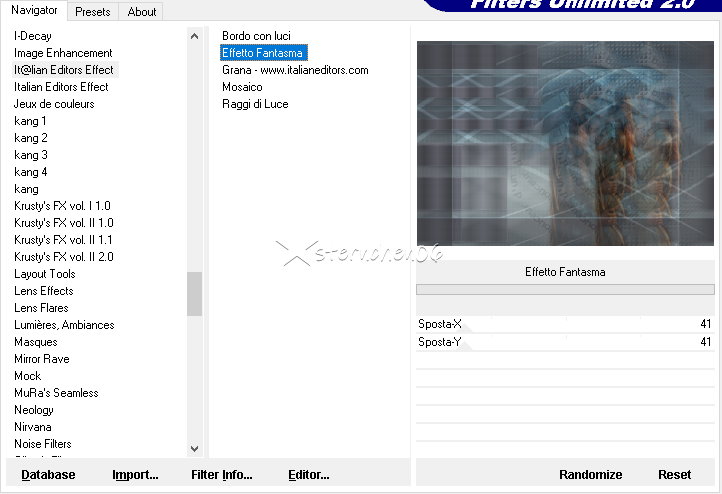Choose the Raggi di Luce filter
Viewport: 722px width, 494px height.
pyautogui.click(x=255, y=104)
